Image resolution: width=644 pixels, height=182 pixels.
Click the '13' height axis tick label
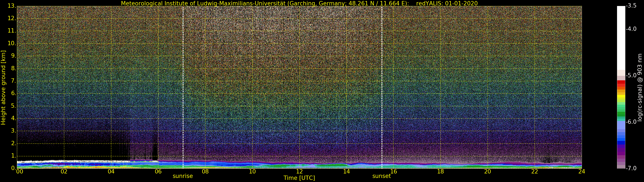coord(12,6)
